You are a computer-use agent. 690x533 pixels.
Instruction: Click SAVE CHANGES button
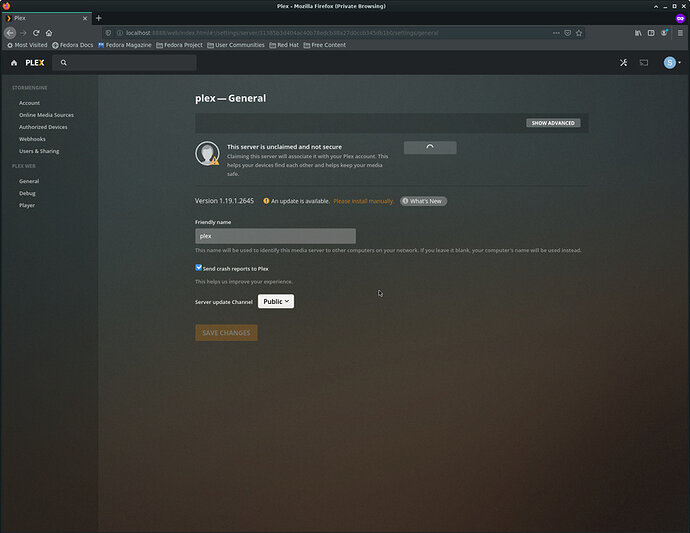(226, 333)
